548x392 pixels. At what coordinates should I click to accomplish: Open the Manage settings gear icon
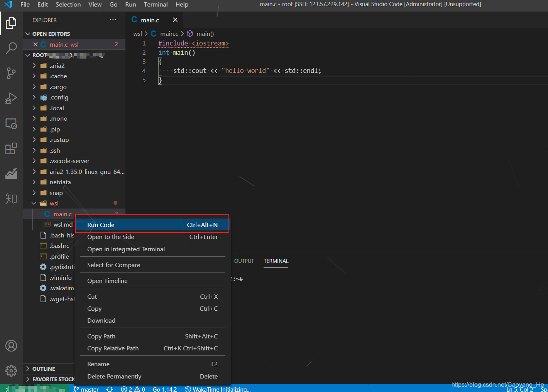click(x=11, y=370)
